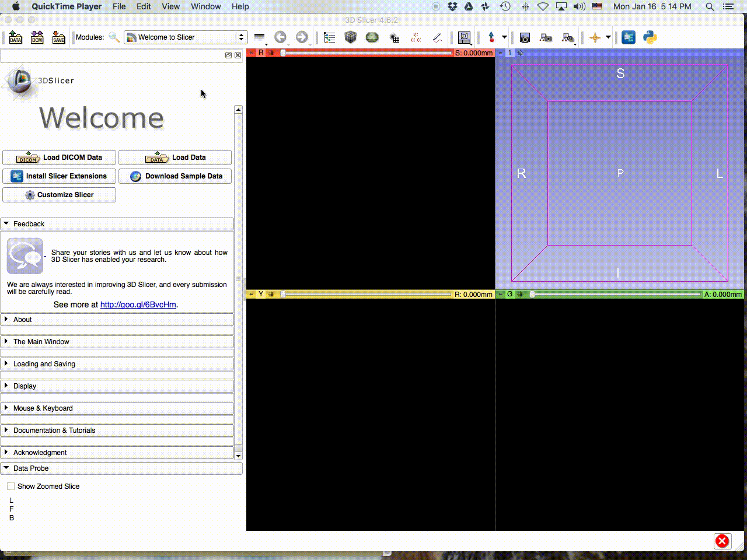Expand the Mouse & Keyboard section
The width and height of the screenshot is (747, 560).
tap(117, 408)
